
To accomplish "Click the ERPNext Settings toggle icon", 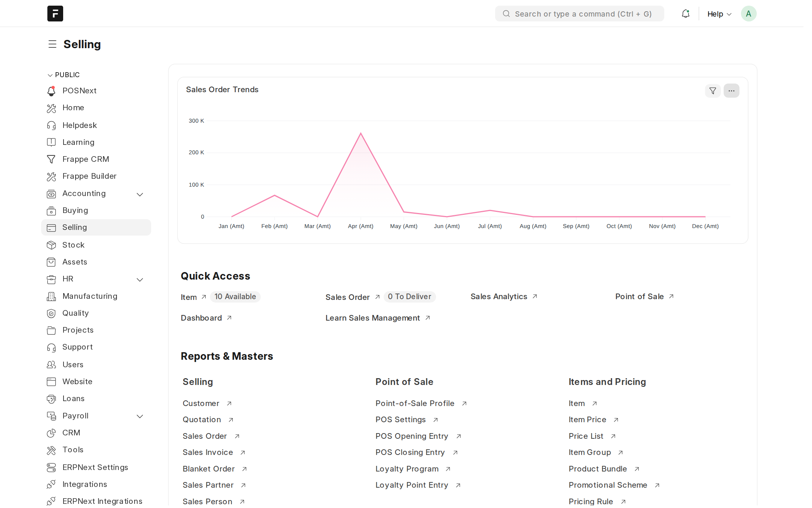I will [x=52, y=467].
